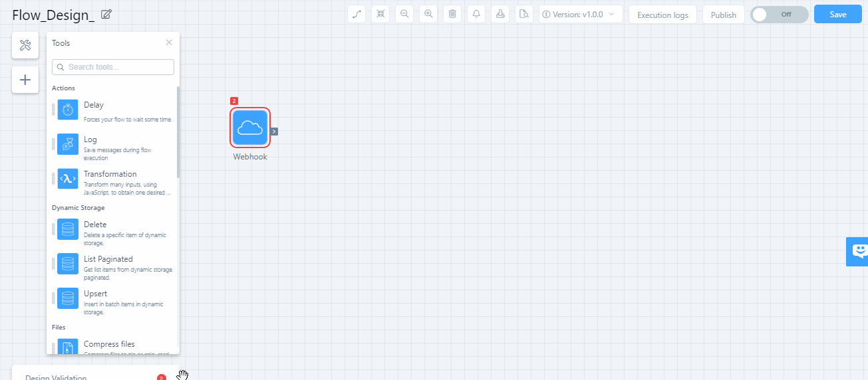Open the document search icon
Viewport: 868px width, 380px height.
pyautogui.click(x=524, y=14)
